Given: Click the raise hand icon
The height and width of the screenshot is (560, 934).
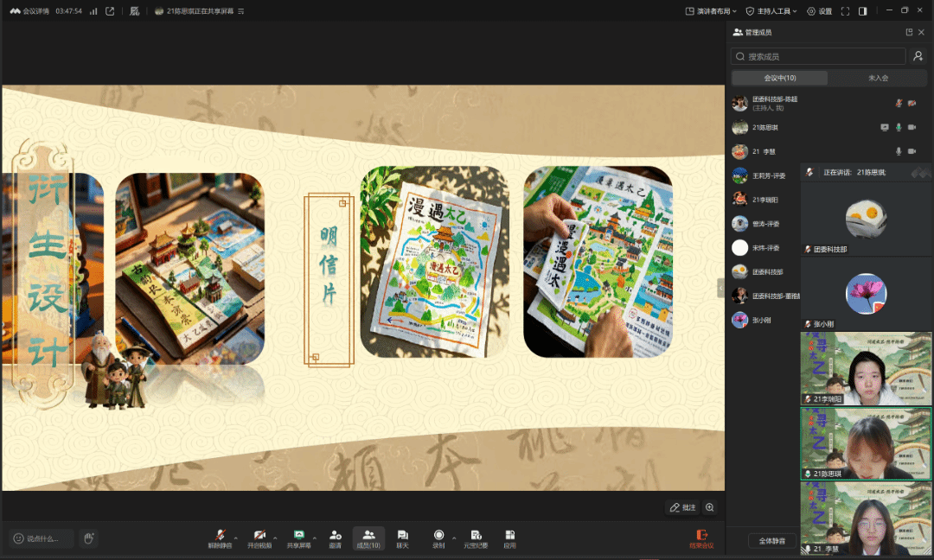Looking at the screenshot, I should tap(88, 538).
